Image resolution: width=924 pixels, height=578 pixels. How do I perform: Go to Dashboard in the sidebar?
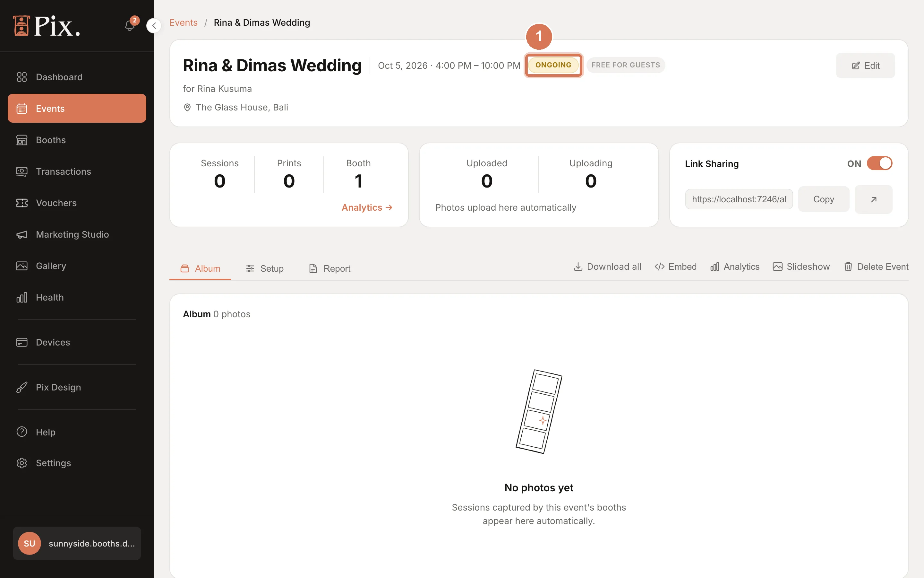click(77, 77)
